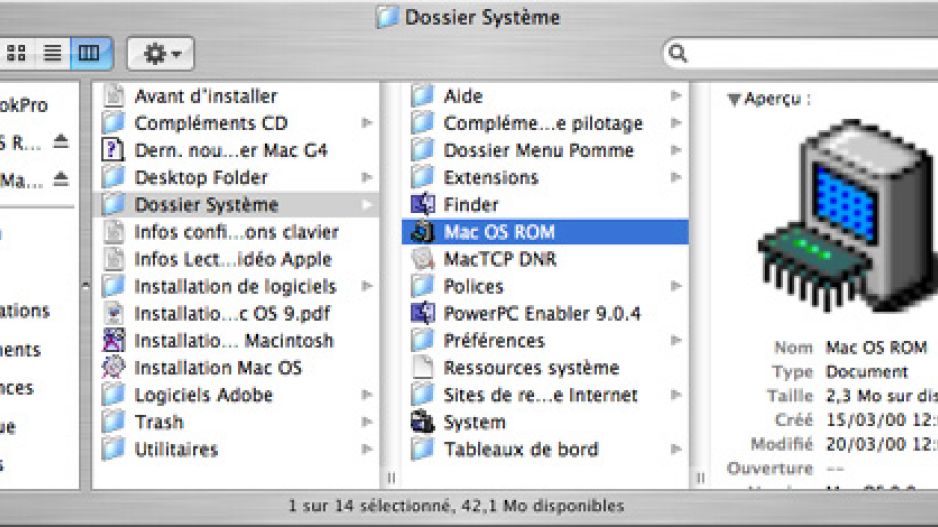Viewport: 938px width, 527px height.
Task: Collapse the Aperçu disclosure triangle
Action: pos(734,99)
